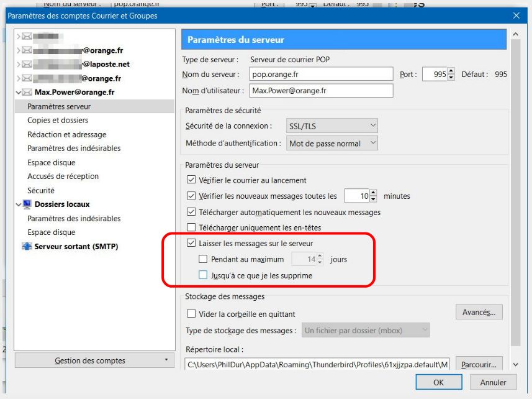Open Copies et dossiers settings
Image resolution: width=532 pixels, height=399 pixels.
(x=58, y=120)
